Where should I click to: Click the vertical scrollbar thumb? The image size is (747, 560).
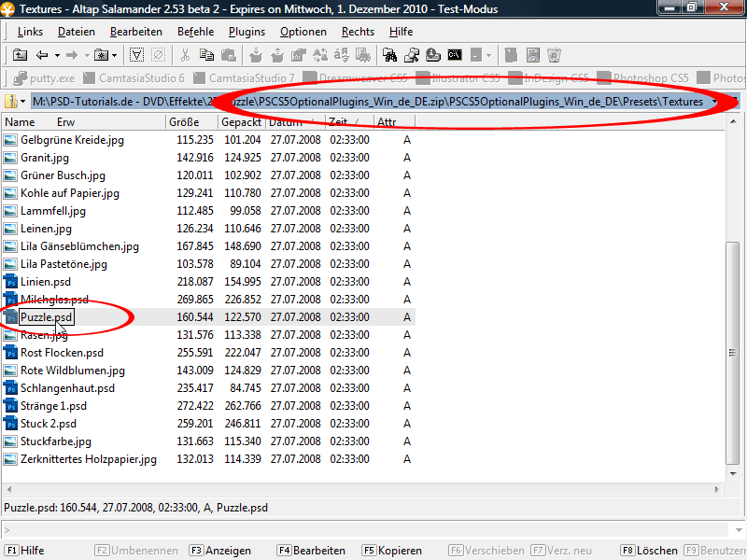[732, 353]
